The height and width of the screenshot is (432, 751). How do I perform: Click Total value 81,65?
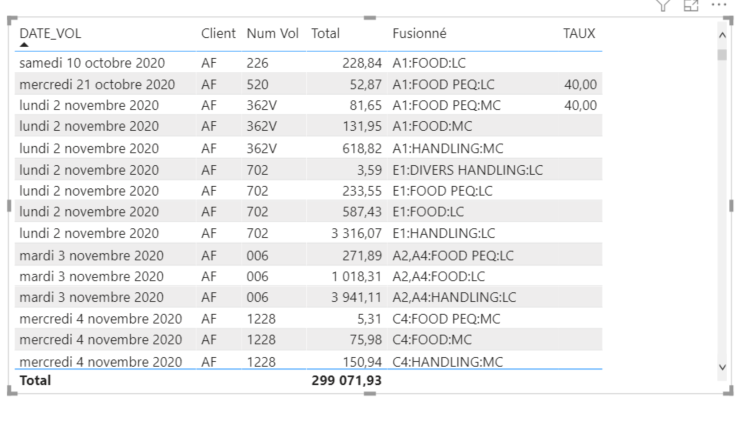365,105
